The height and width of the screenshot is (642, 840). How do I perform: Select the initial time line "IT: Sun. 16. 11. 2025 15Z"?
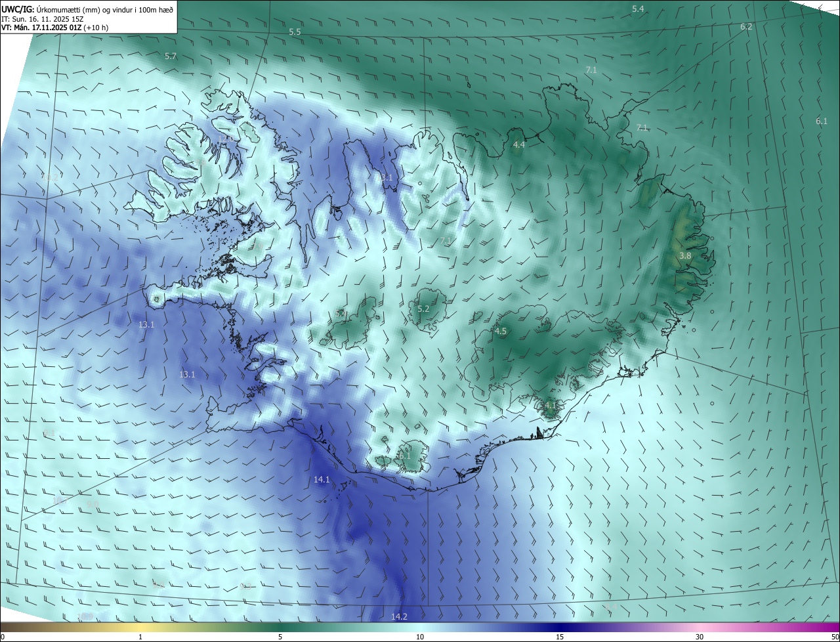tap(43, 19)
